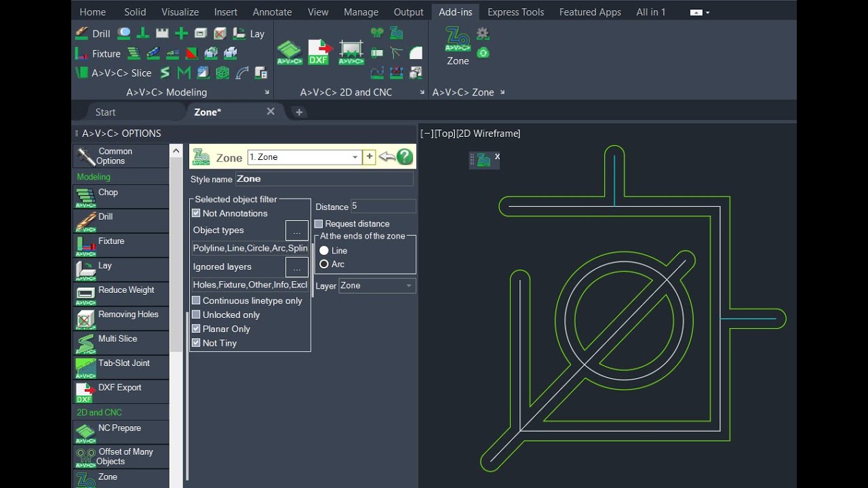The height and width of the screenshot is (488, 868).
Task: Click the Object types '...' button
Action: click(297, 230)
